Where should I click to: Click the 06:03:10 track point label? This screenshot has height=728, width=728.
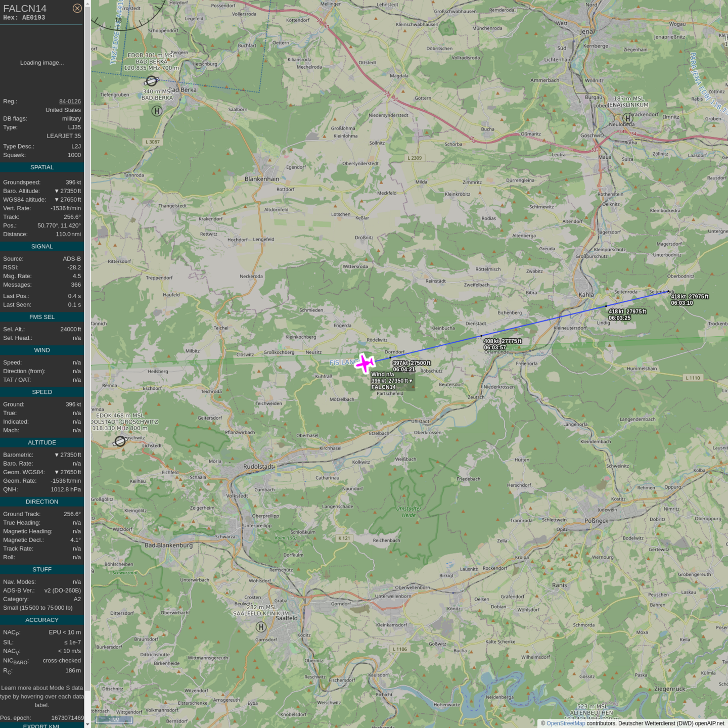pyautogui.click(x=682, y=303)
